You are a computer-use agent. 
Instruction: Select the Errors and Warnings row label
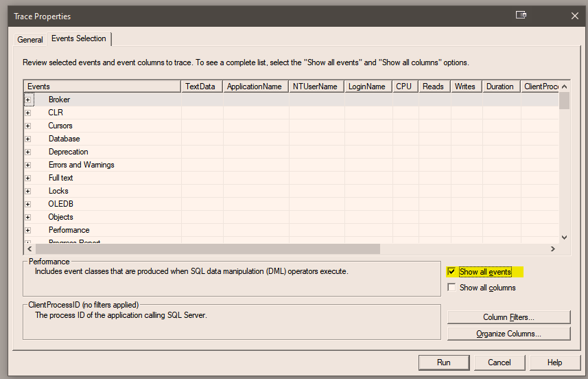click(82, 165)
